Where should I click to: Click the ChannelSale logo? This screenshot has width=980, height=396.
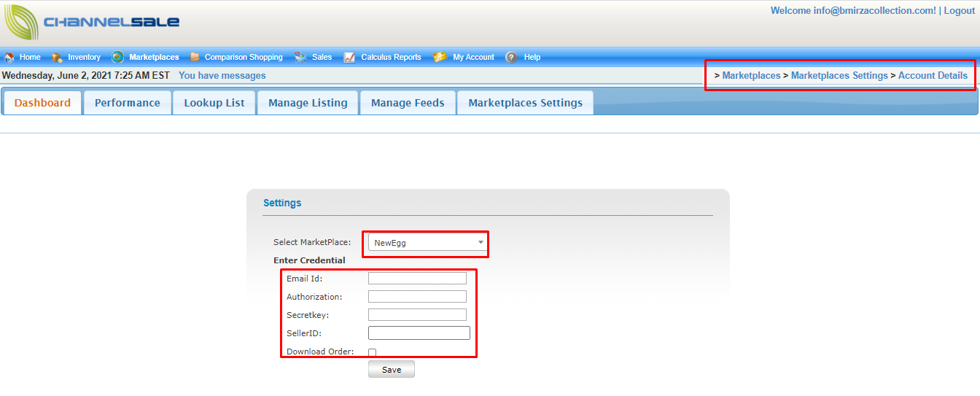pyautogui.click(x=92, y=23)
